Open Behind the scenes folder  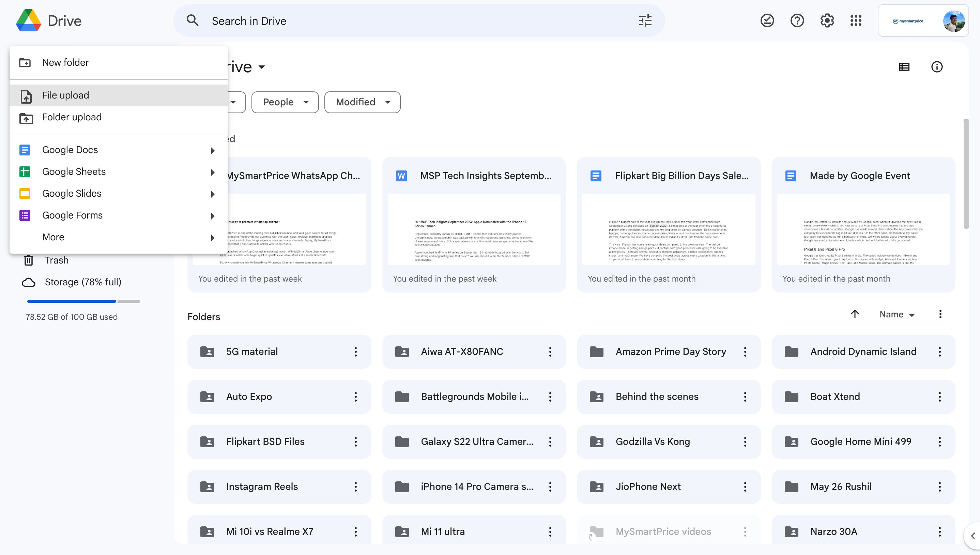click(669, 396)
